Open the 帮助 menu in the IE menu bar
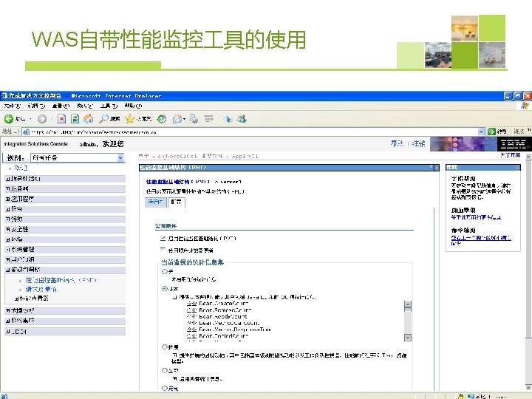 coord(133,106)
